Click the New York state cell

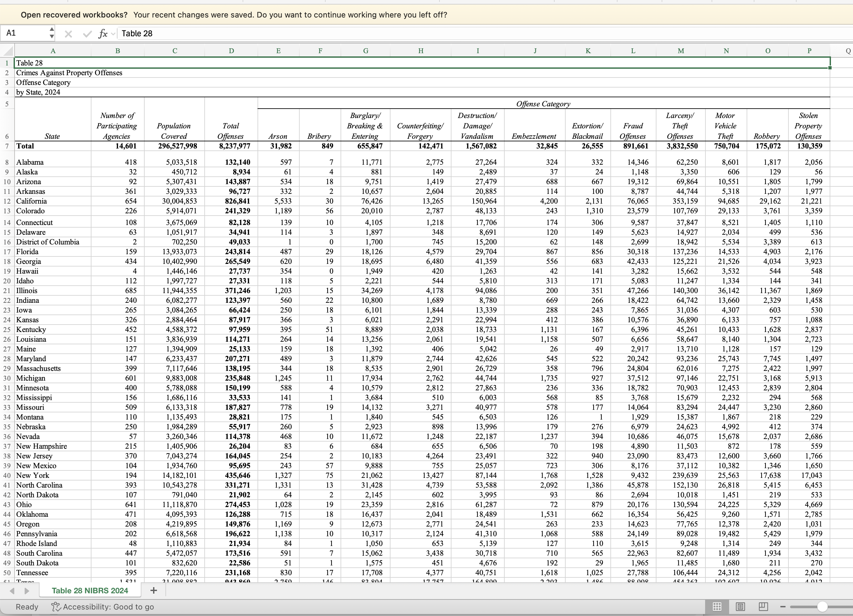point(53,475)
